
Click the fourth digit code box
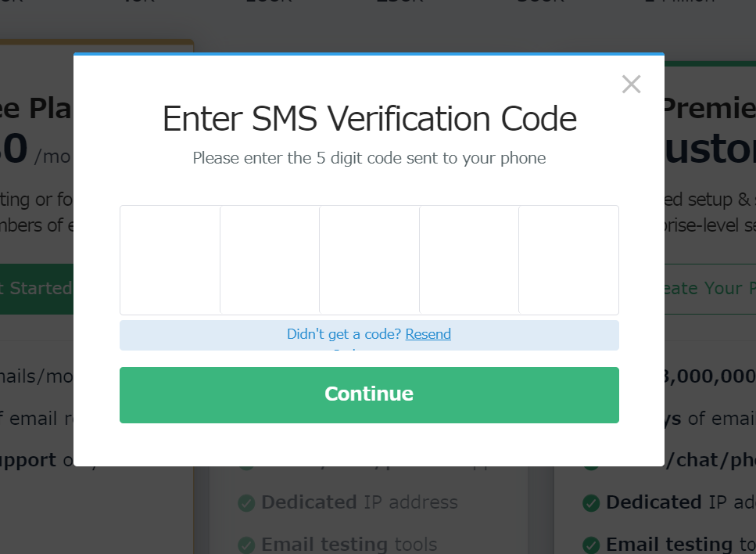(470, 260)
